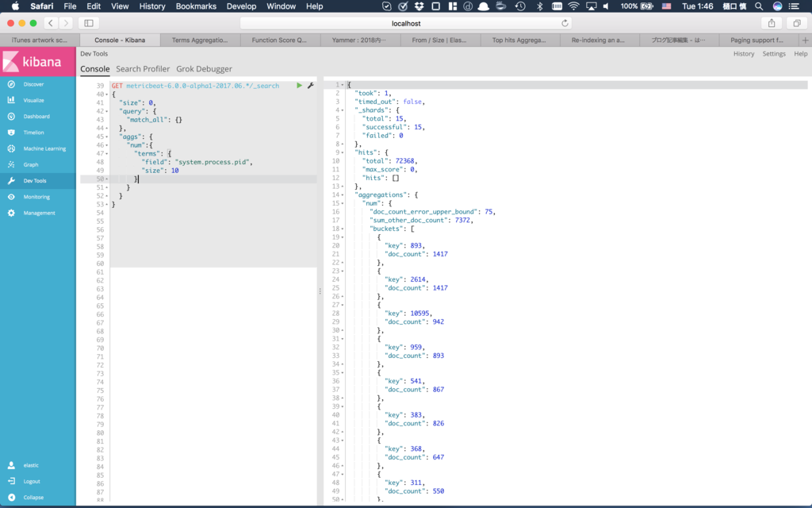Collapse aggregations fold at response line 14
The height and width of the screenshot is (508, 812).
[x=343, y=194]
